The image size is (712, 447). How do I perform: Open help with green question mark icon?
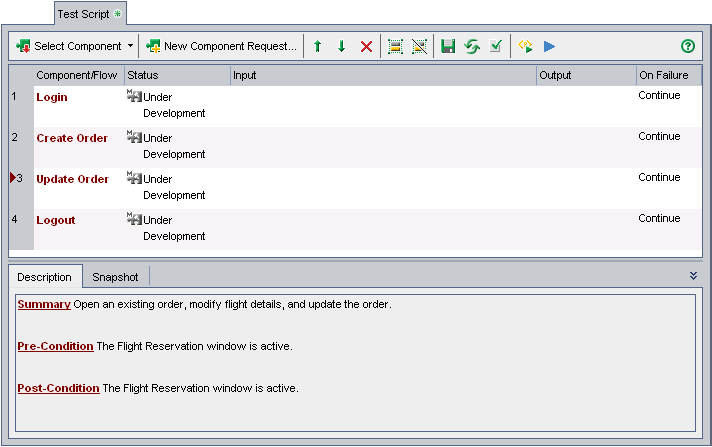pos(687,46)
